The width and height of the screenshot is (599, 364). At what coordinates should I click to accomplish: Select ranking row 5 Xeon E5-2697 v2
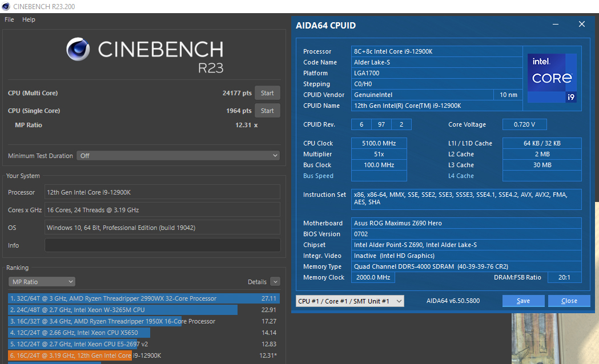(x=144, y=344)
